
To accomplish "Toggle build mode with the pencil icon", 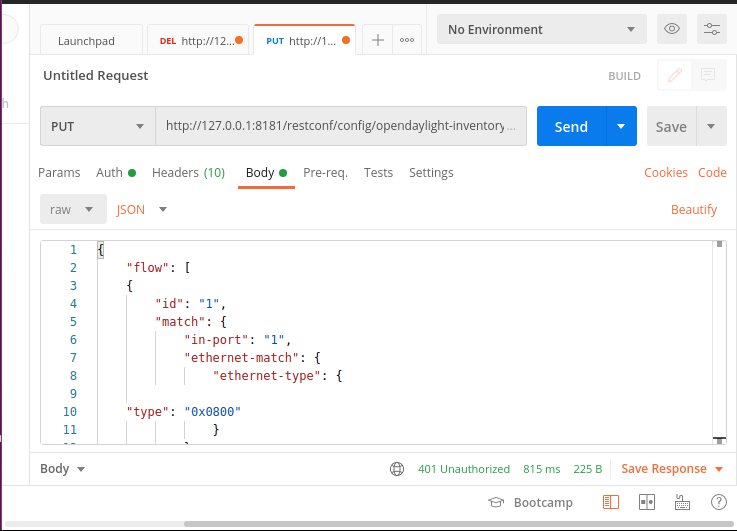I will tap(675, 75).
